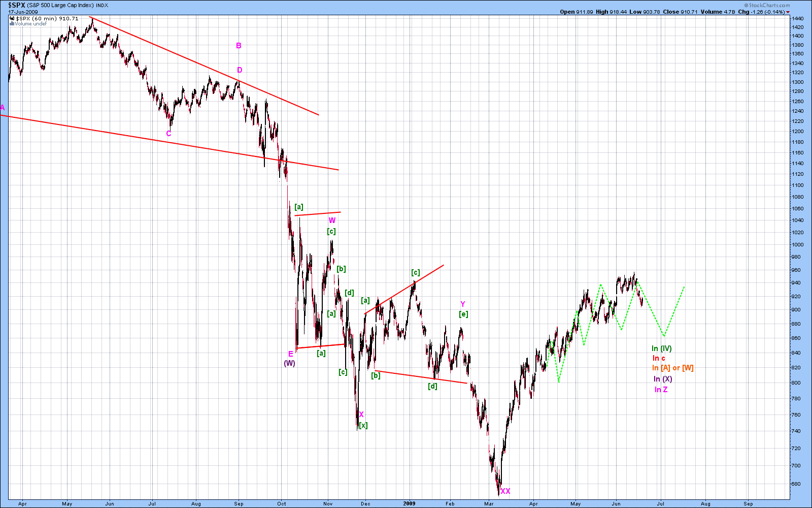Click the magenta B label near top
812x508 pixels.
(239, 46)
